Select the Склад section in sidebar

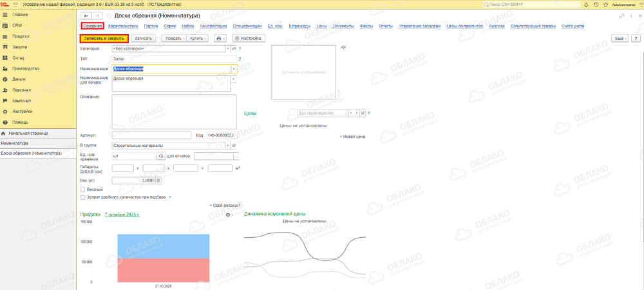[x=38, y=58]
